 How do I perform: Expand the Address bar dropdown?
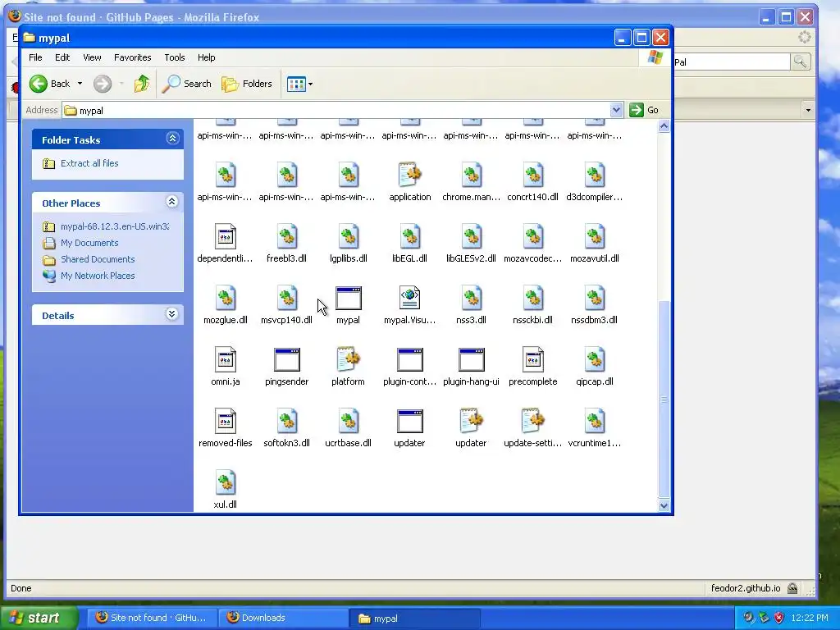click(616, 110)
